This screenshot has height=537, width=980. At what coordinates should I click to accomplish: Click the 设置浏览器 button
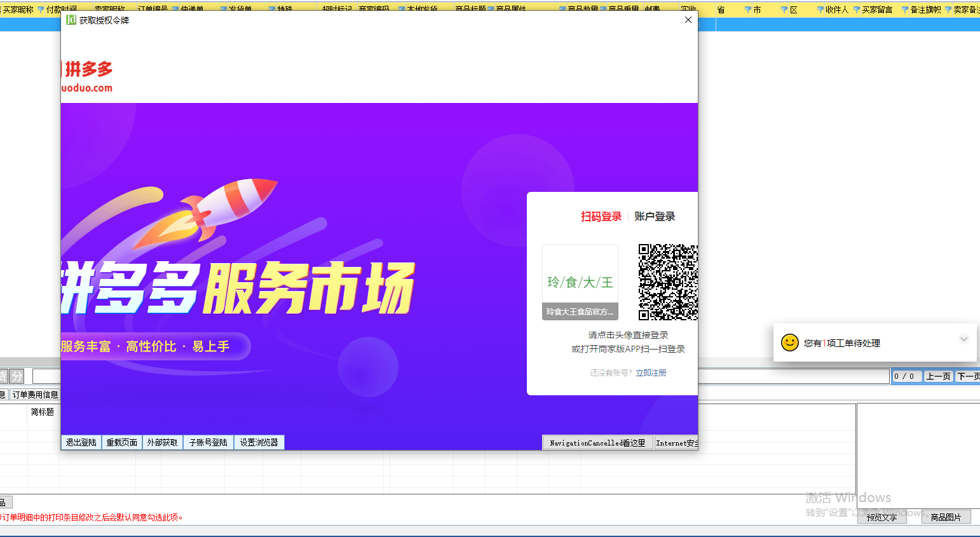(259, 442)
